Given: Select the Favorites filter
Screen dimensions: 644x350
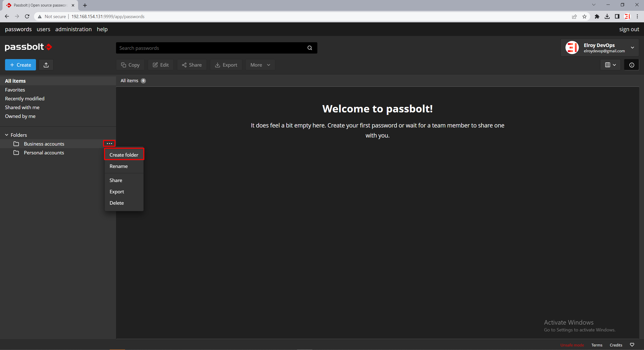Looking at the screenshot, I should [x=58, y=90].
